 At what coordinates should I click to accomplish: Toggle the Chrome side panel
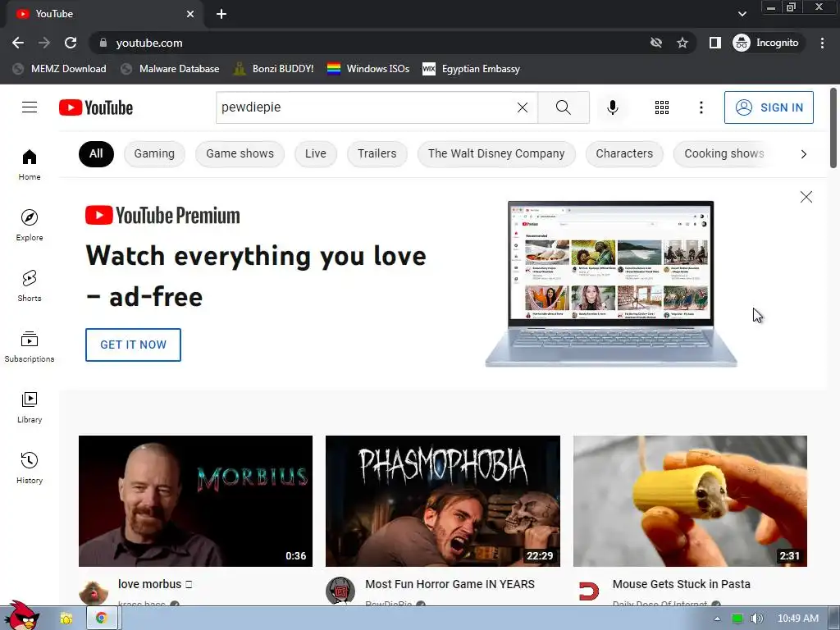click(714, 43)
